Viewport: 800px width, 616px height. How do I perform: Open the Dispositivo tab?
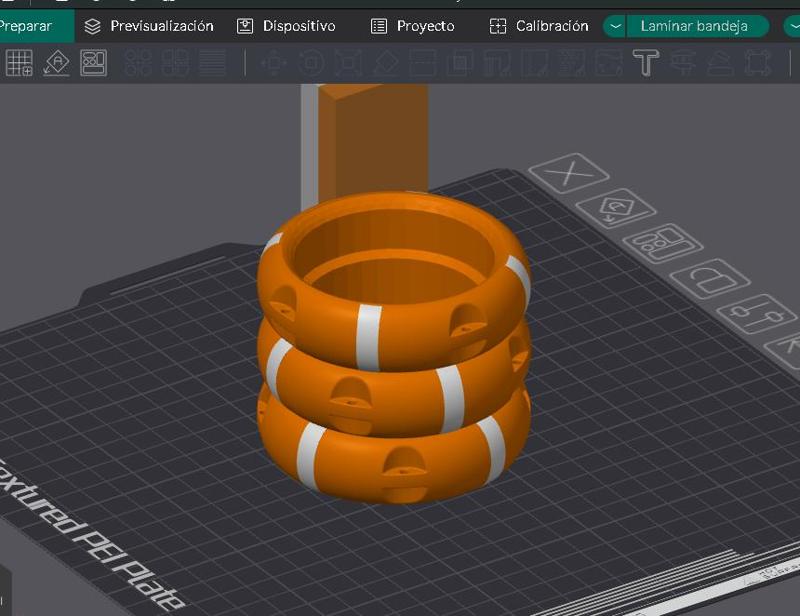pos(286,26)
